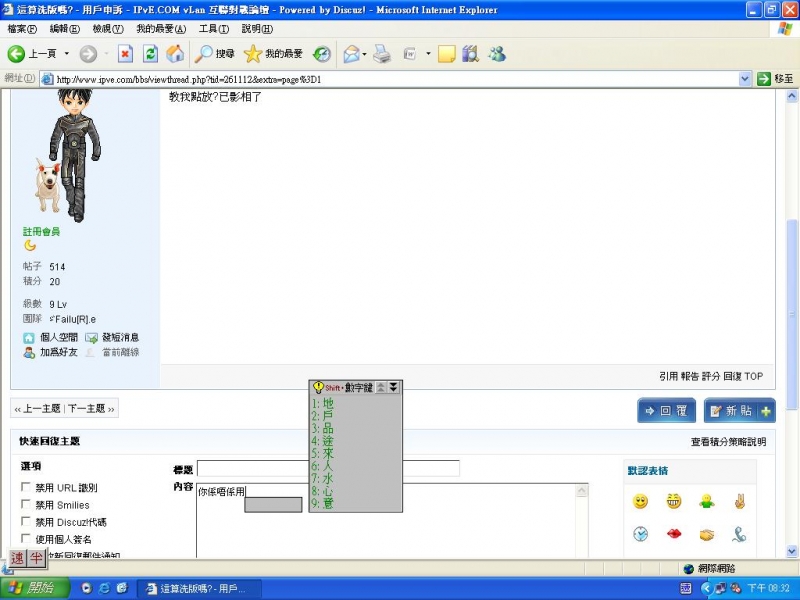This screenshot has height=600, width=800.
Task: Open the 說明 menu
Action: pos(257,29)
